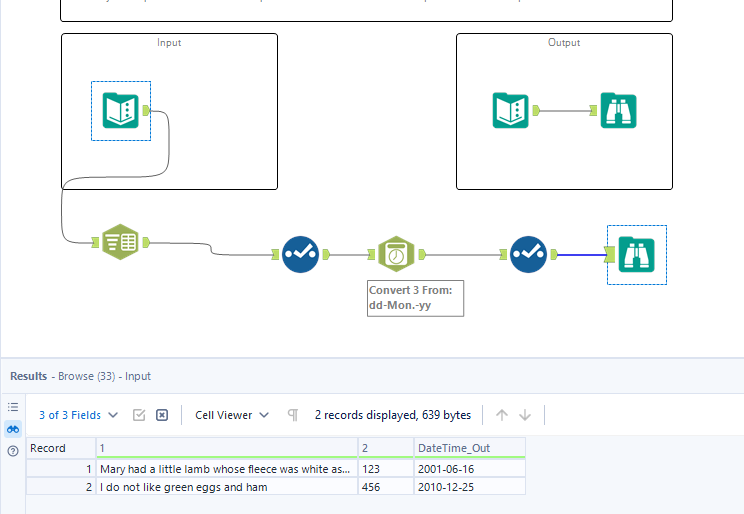The width and height of the screenshot is (744, 514).
Task: Click the Input container title
Action: point(169,42)
